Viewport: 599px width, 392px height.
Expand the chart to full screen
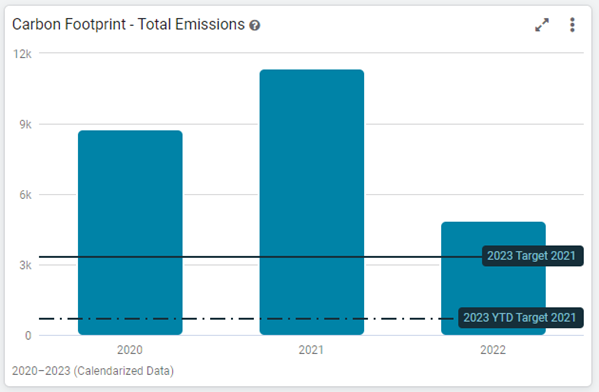point(542,25)
